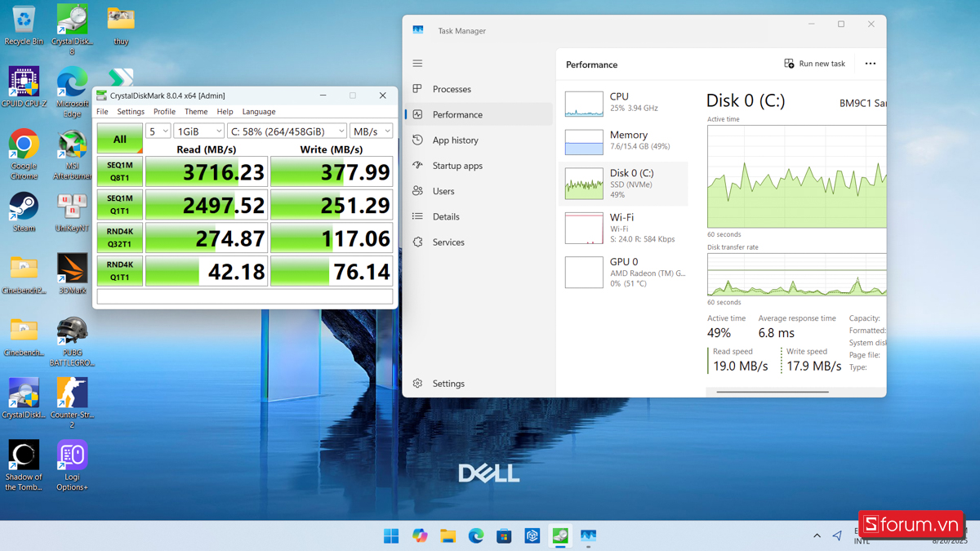Screen dimensions: 980x551
Task: Open the thuy folder on the desktop
Action: 121,25
